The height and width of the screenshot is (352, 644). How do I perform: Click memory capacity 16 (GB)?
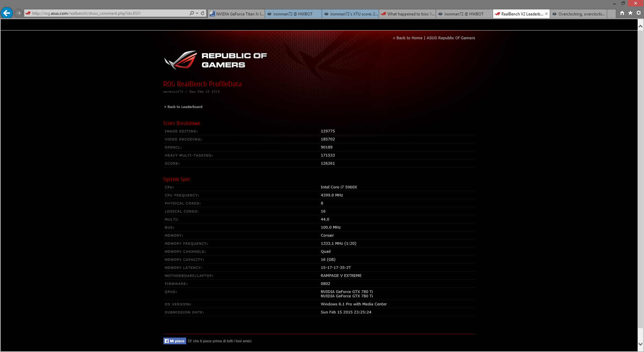click(x=328, y=259)
